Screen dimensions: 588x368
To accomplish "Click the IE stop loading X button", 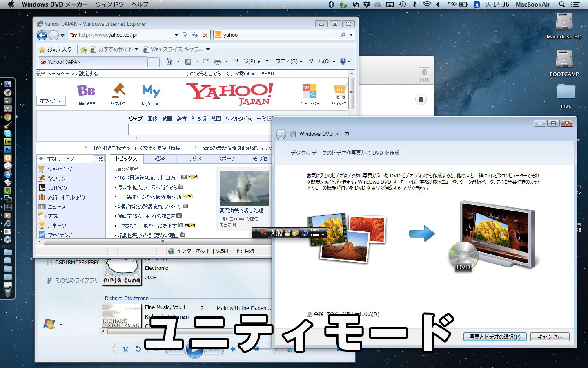I will (205, 35).
